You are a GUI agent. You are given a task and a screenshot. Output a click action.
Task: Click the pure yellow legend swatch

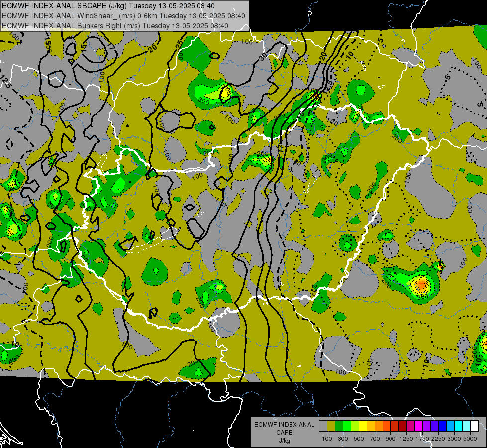point(363,426)
